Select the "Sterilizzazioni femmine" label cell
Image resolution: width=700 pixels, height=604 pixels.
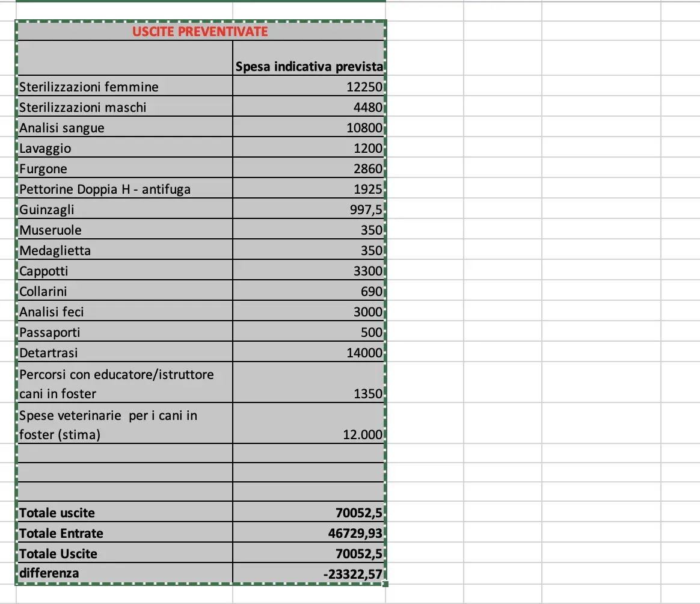tap(124, 87)
